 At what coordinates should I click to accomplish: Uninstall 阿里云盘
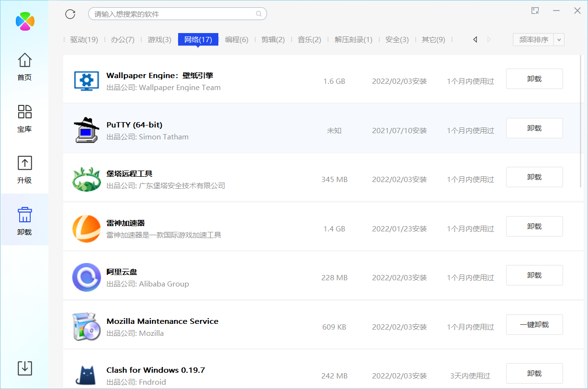point(534,275)
